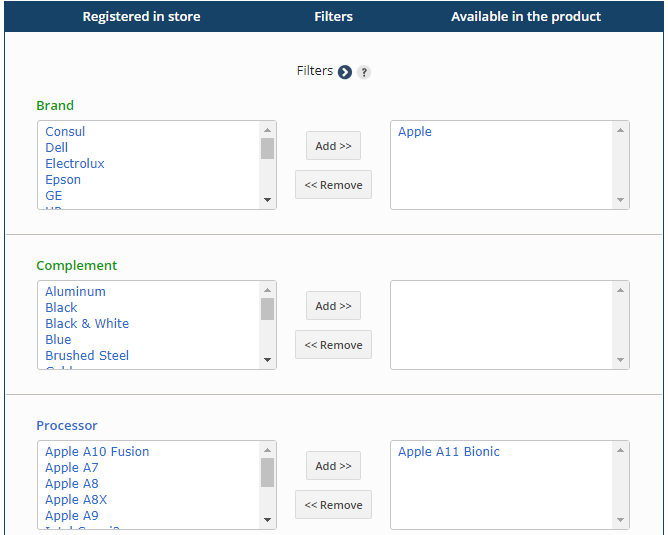The height and width of the screenshot is (535, 668).
Task: Select Dell in Brand list
Action: click(57, 148)
